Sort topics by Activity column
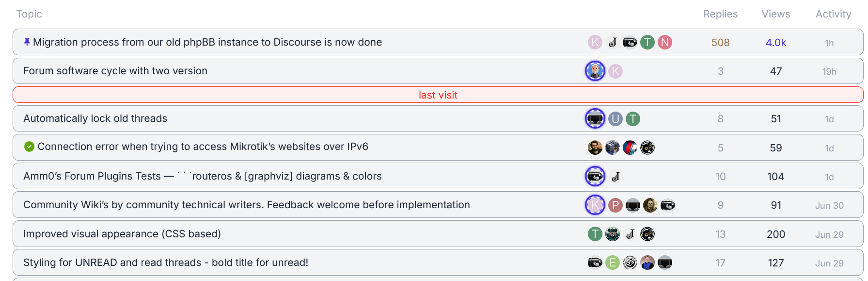The width and height of the screenshot is (868, 281). coord(833,14)
